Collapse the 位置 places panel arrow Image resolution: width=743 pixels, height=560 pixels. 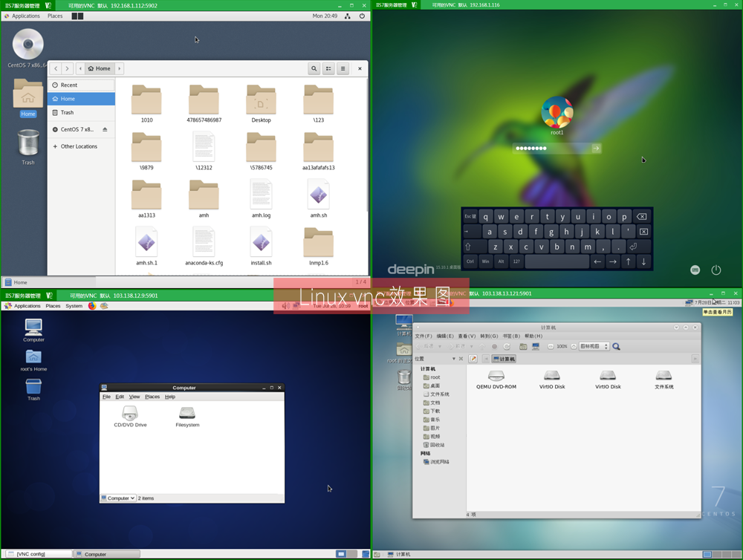pyautogui.click(x=455, y=359)
